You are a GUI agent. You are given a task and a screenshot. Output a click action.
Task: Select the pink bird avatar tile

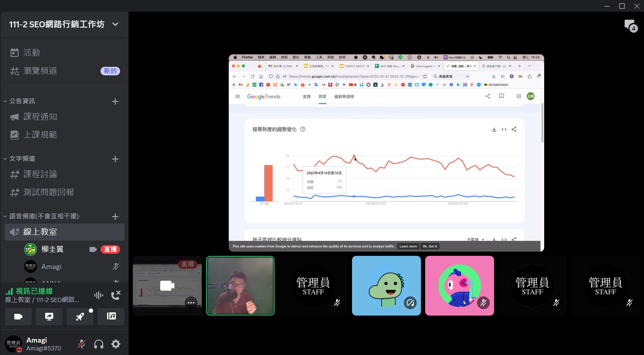[x=460, y=286]
